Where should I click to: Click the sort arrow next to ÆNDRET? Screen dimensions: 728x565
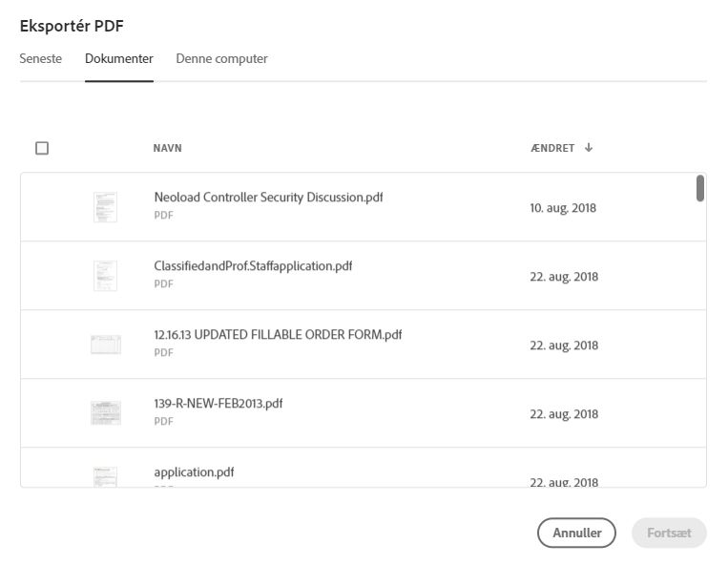coord(589,148)
